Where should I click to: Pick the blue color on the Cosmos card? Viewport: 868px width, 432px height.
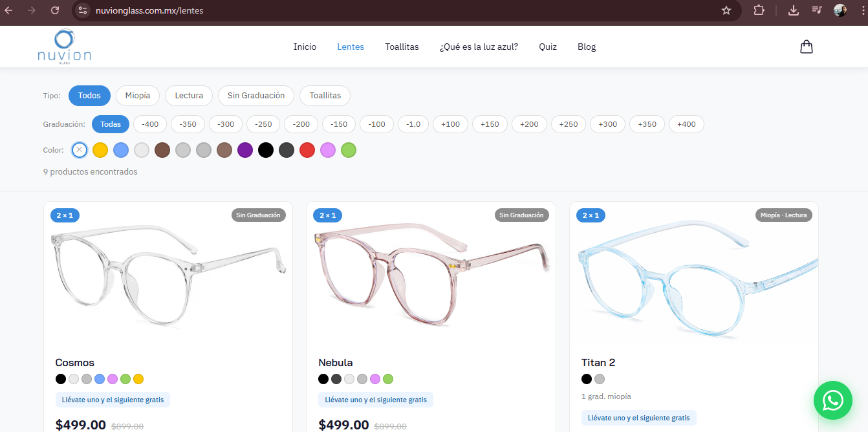tap(99, 379)
